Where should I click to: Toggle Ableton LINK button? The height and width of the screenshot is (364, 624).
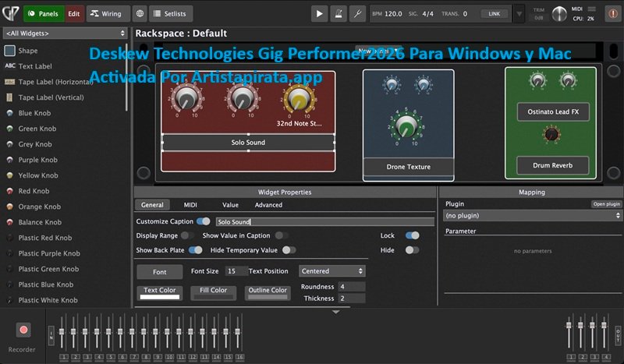click(494, 13)
